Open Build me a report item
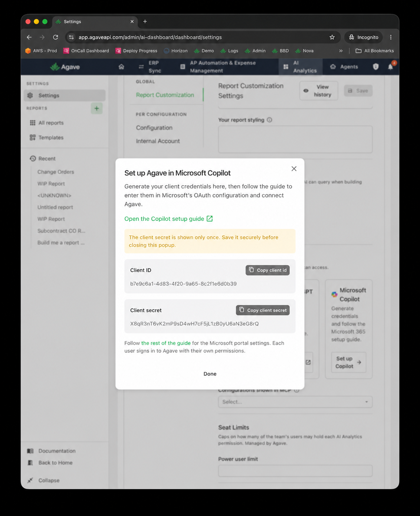Image resolution: width=420 pixels, height=516 pixels. (61, 243)
